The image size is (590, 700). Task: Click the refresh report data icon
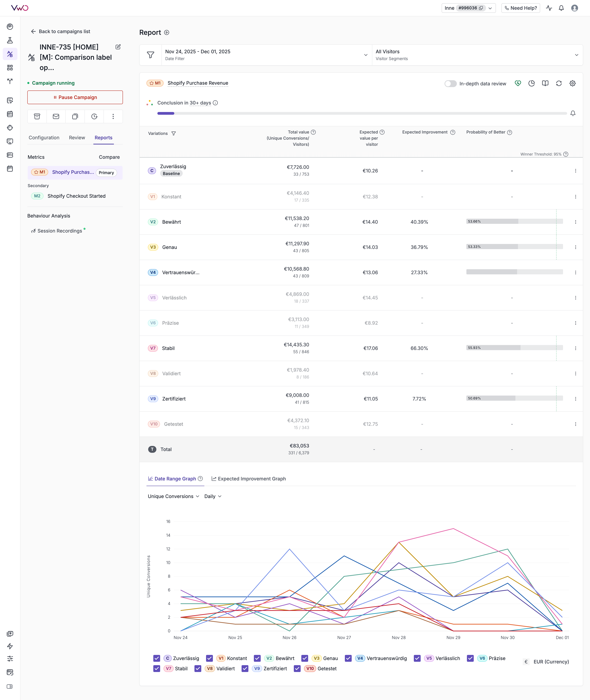(559, 83)
